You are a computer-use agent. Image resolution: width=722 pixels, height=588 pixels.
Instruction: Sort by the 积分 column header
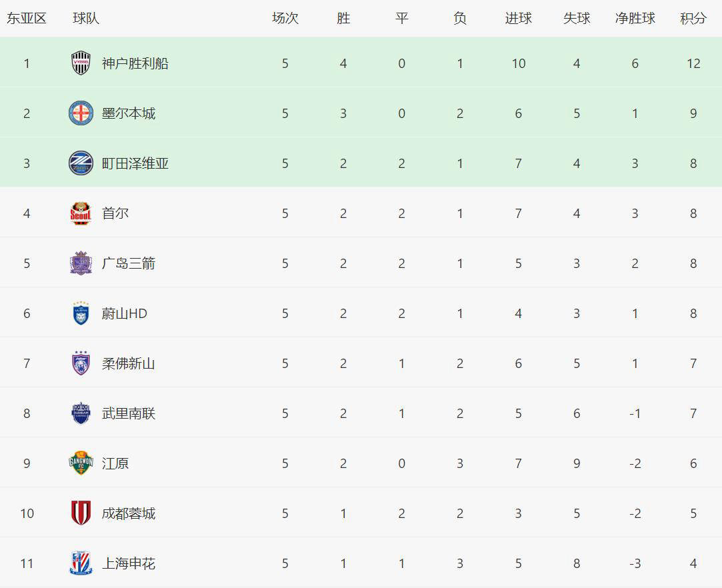693,19
